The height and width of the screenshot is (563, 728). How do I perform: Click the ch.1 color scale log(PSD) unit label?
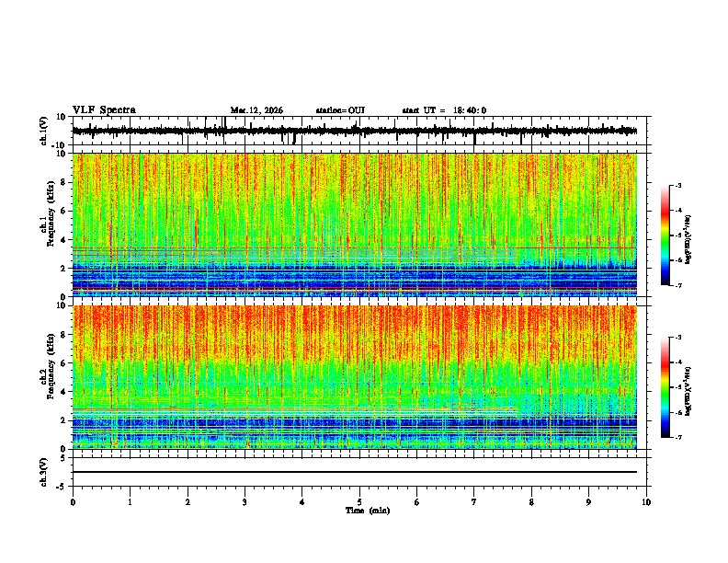tap(688, 240)
